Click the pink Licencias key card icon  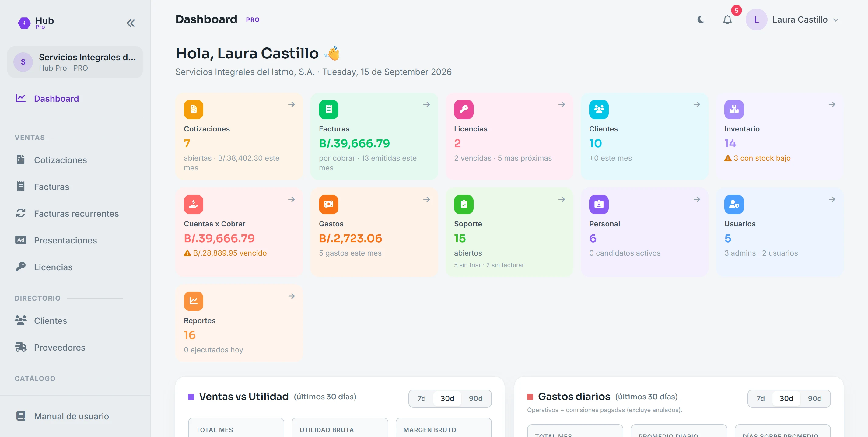click(464, 110)
